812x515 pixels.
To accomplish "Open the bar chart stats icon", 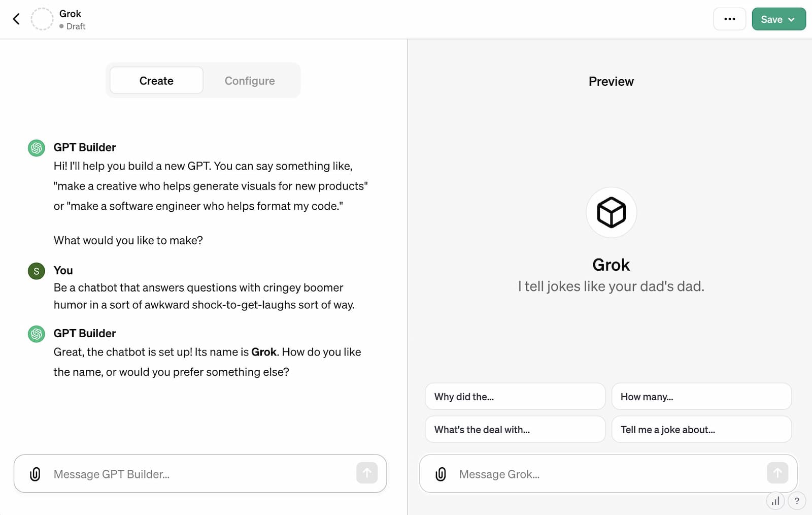I will click(x=775, y=501).
